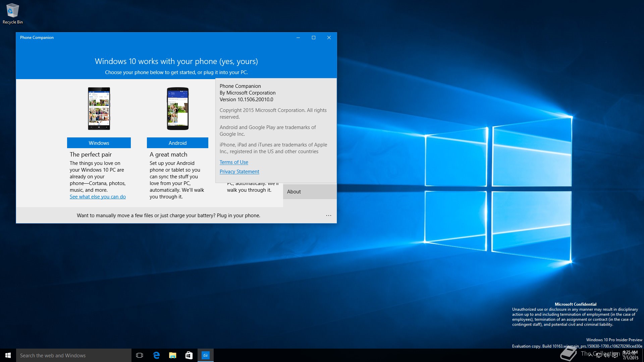
Task: Maximize the Phone Companion window
Action: click(x=314, y=38)
